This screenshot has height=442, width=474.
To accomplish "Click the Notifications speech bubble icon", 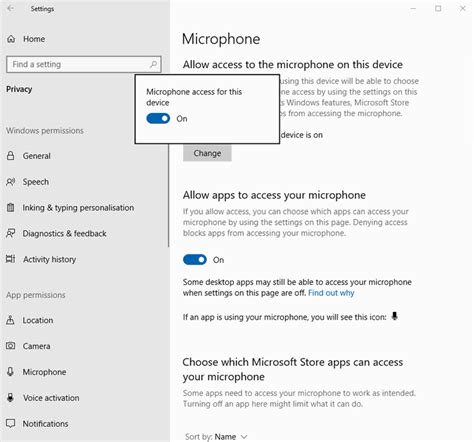I will (x=11, y=423).
